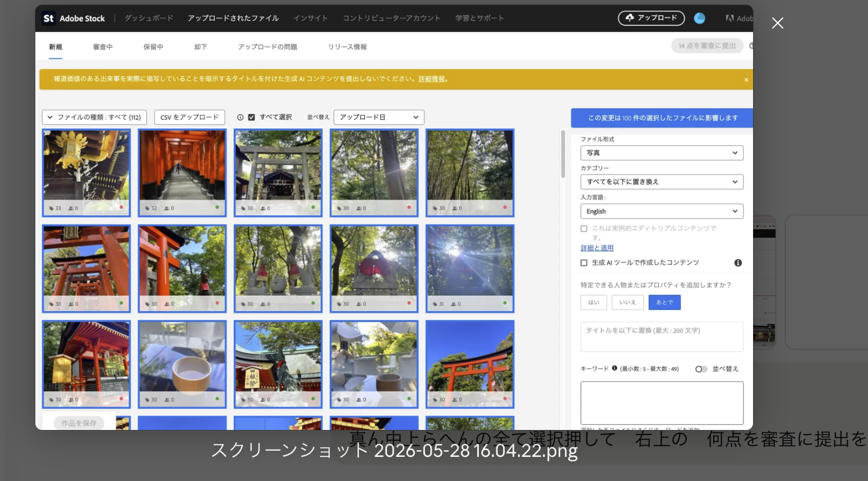Open 学習とサポート in top navigation
868x481 pixels.
[479, 18]
